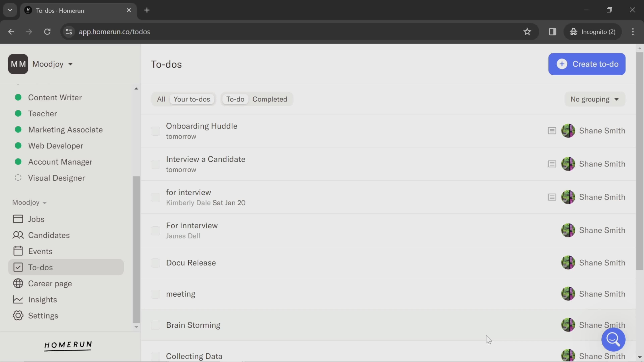
Task: Click the Homerun logo
Action: click(x=68, y=346)
